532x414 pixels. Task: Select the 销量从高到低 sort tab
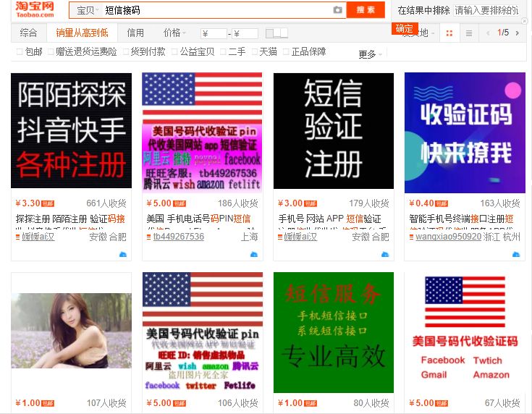[82, 33]
